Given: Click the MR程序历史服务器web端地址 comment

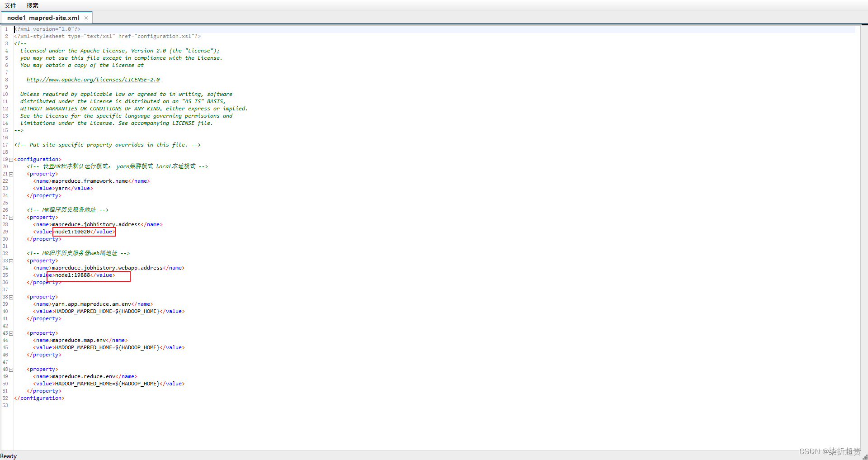Looking at the screenshot, I should click(x=78, y=253).
